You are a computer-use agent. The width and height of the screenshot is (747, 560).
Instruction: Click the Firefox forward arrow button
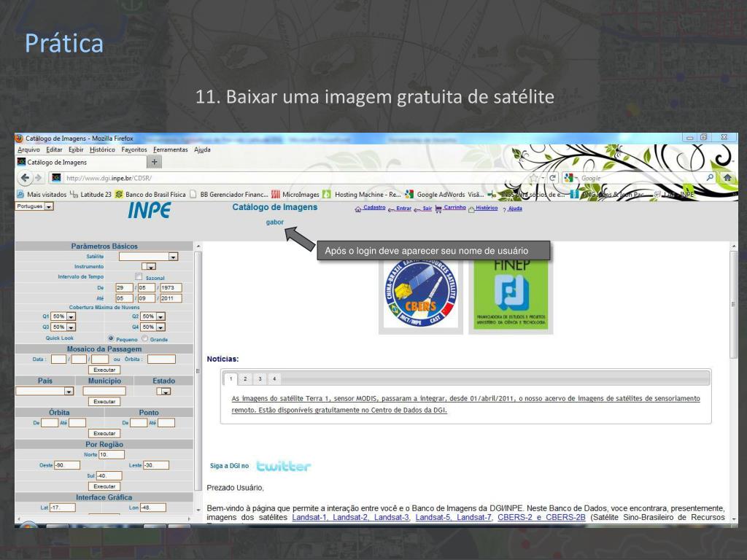(x=38, y=178)
